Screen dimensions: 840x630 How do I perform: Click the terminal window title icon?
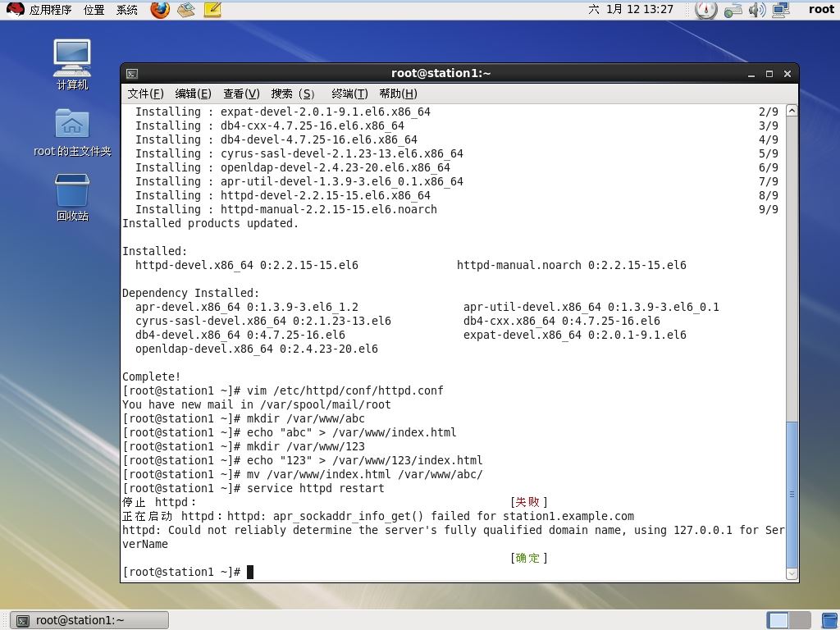coord(132,74)
